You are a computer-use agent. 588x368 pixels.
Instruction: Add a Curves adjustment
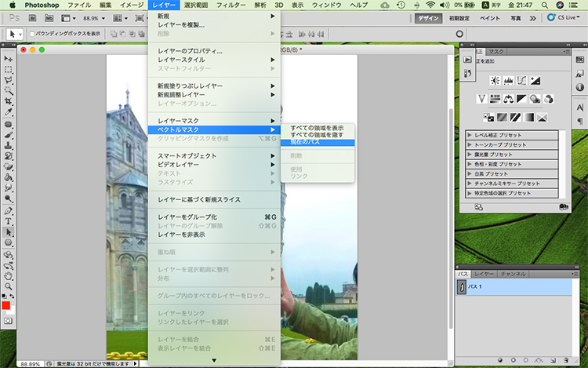pyautogui.click(x=521, y=80)
